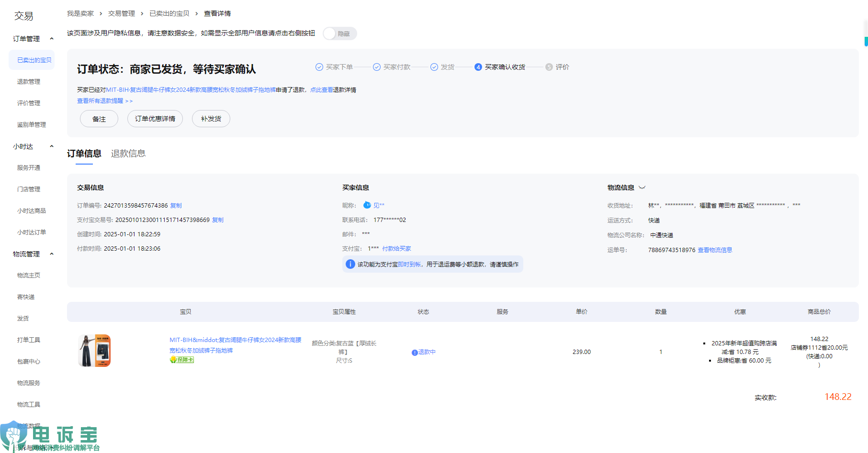Viewport: 868px width, 453px height.
Task: Open 退款管理 in the sidebar
Action: (x=29, y=82)
